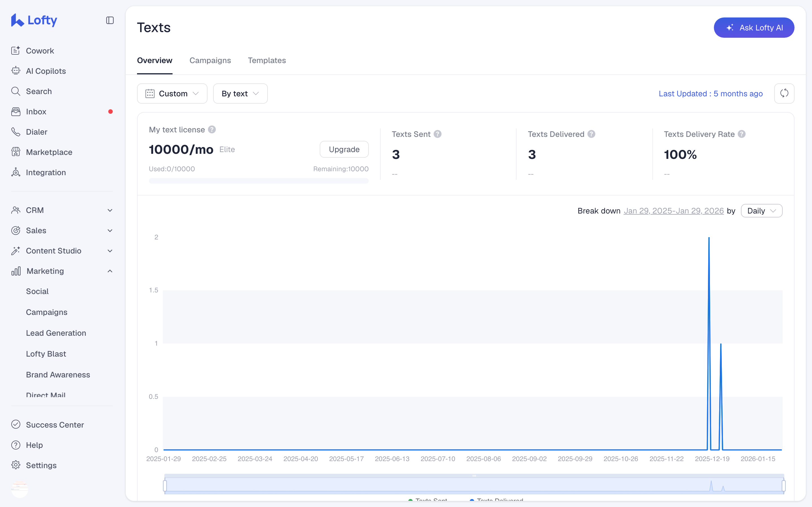812x507 pixels.
Task: Open Settings gear in sidebar
Action: (x=16, y=465)
